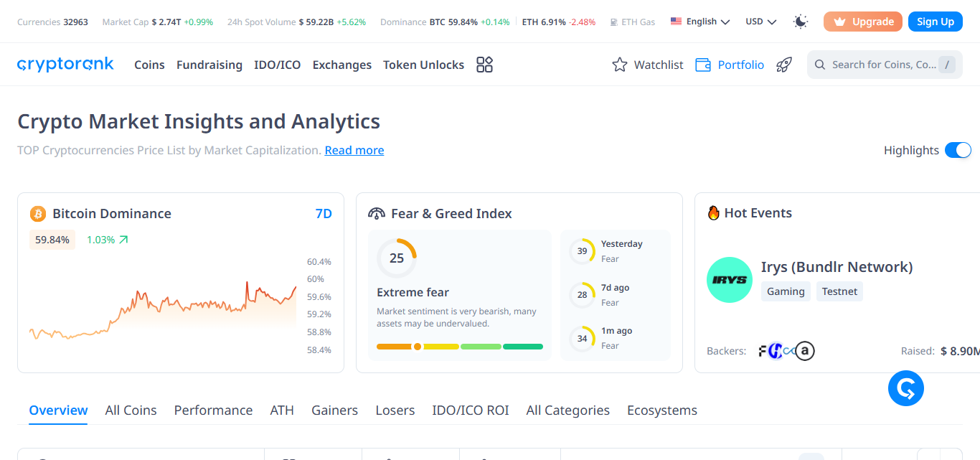
Task: Show the Gainers tab
Action: point(335,410)
